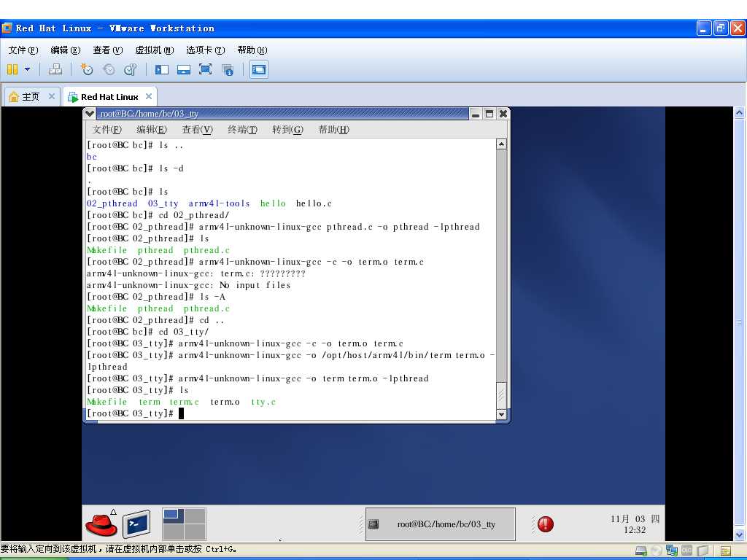Click terminal scrollbar down arrow
The height and width of the screenshot is (560, 747).
click(501, 414)
